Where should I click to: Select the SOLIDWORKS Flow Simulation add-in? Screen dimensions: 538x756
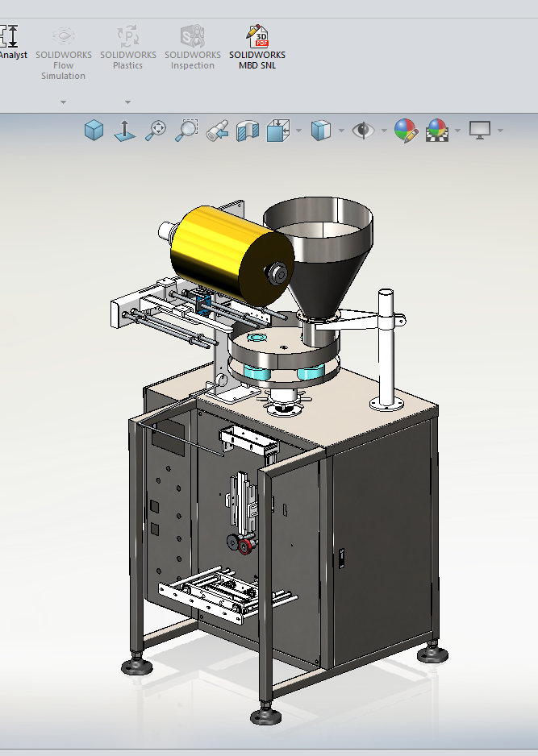(63, 52)
